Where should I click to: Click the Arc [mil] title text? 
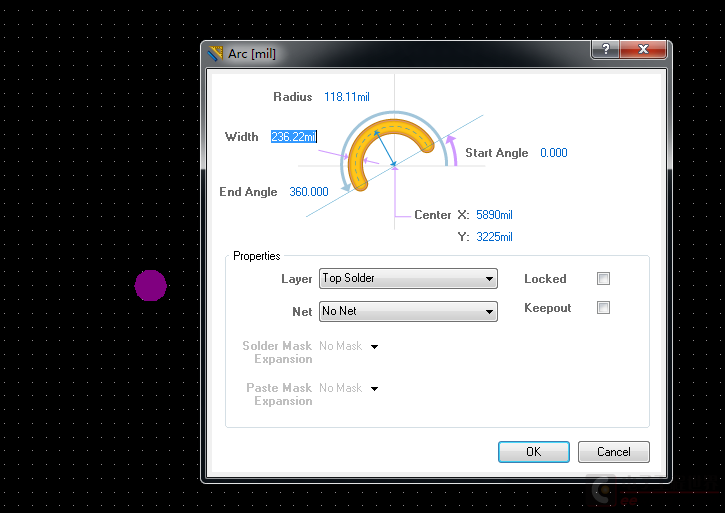252,54
